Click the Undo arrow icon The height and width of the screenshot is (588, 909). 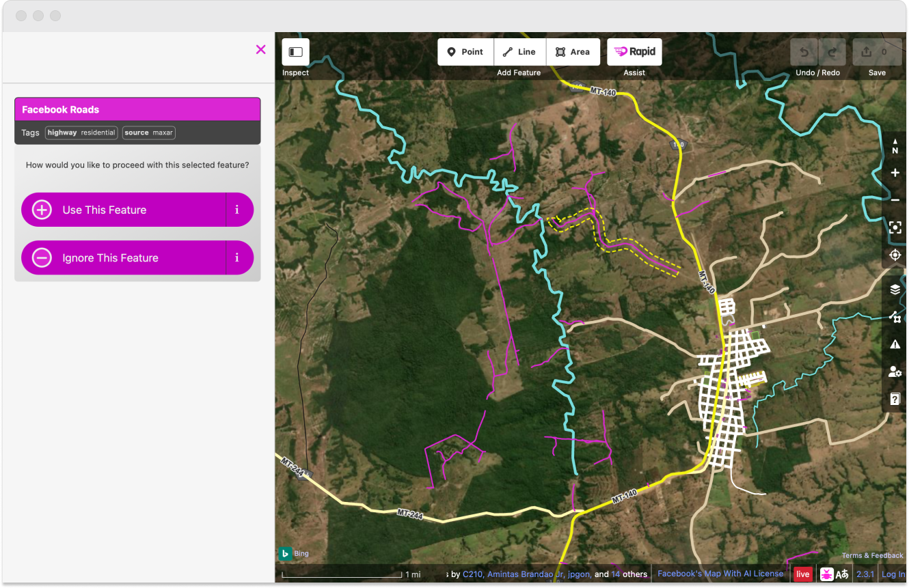click(804, 52)
